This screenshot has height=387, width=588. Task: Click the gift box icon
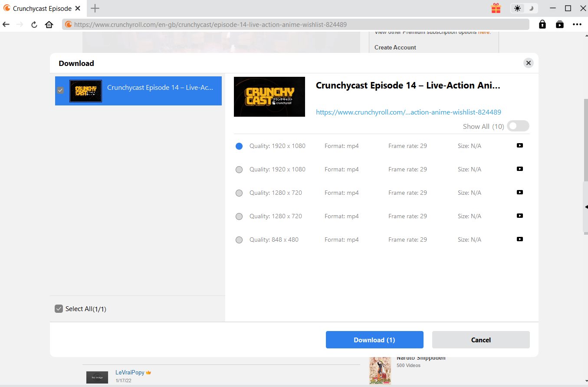pyautogui.click(x=496, y=8)
